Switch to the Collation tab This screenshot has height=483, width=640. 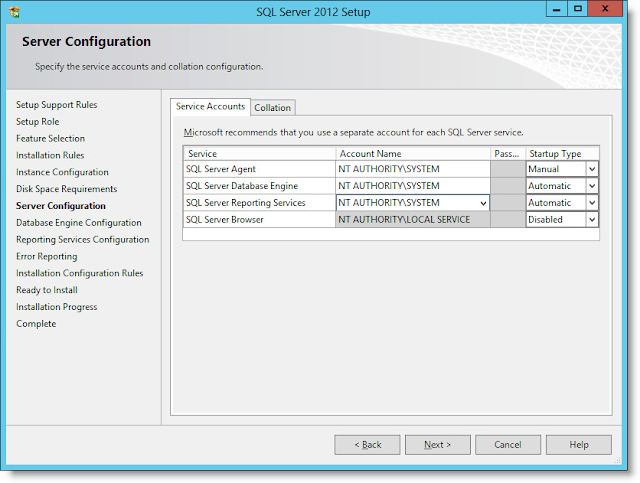[273, 108]
